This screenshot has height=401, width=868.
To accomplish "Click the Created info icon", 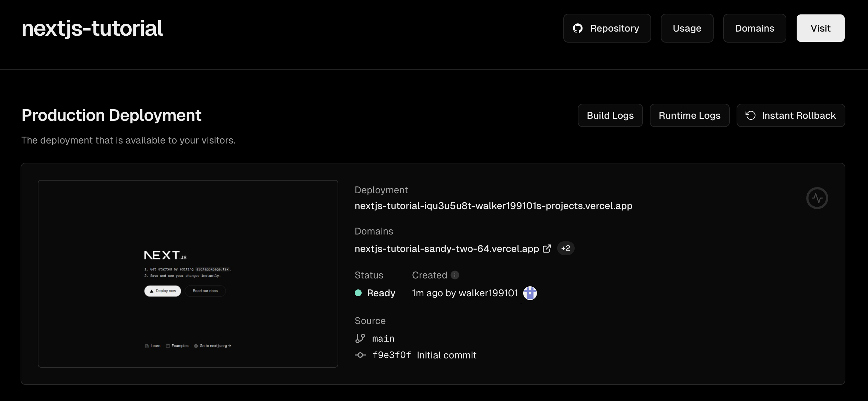I will [x=455, y=275].
